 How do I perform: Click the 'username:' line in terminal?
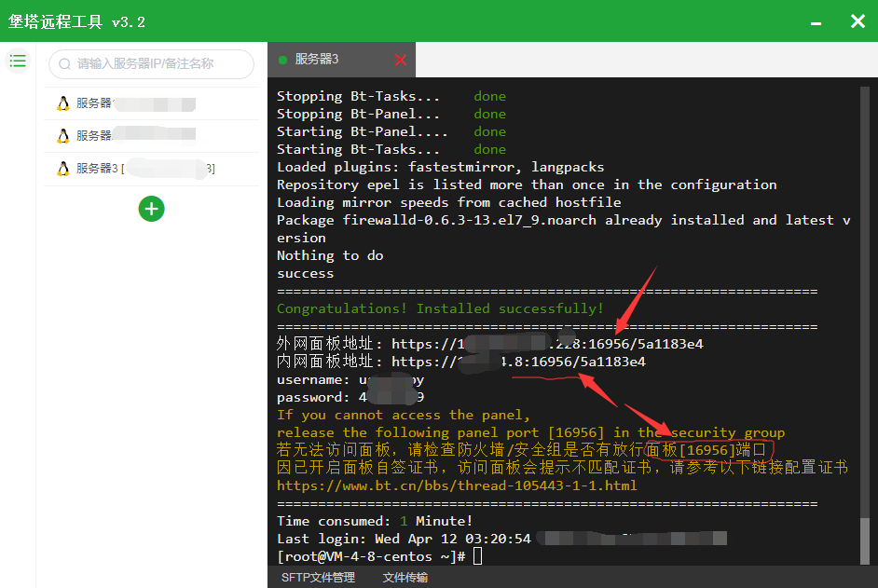click(x=350, y=379)
